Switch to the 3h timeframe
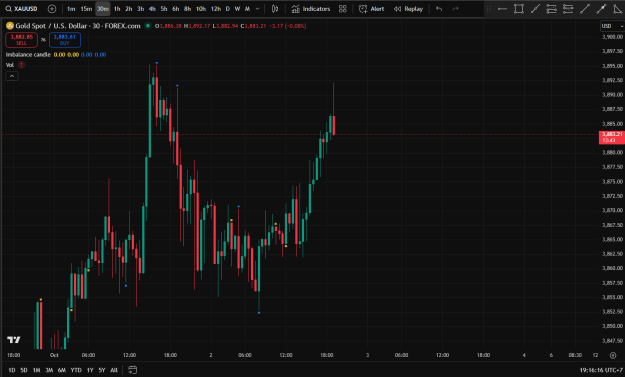 (x=140, y=9)
